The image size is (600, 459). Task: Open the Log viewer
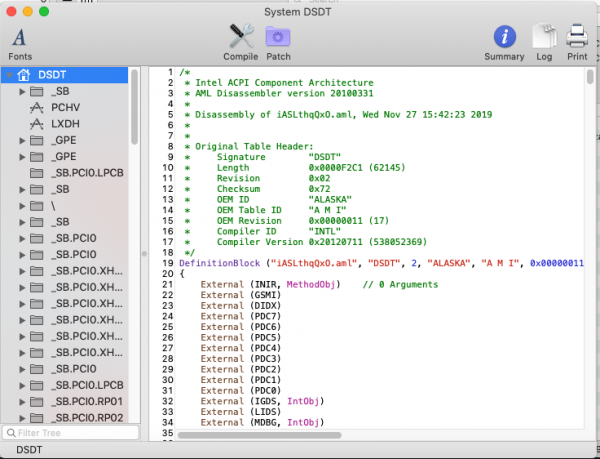point(544,43)
